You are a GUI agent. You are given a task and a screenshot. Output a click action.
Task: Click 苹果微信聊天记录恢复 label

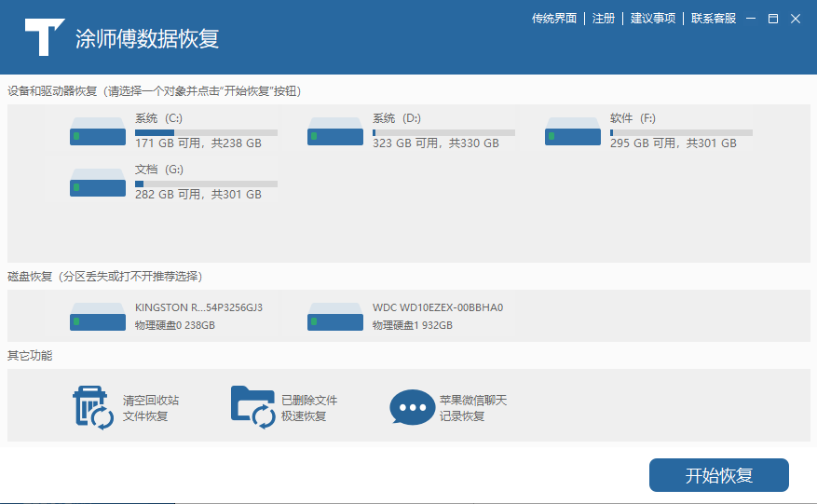(x=473, y=408)
